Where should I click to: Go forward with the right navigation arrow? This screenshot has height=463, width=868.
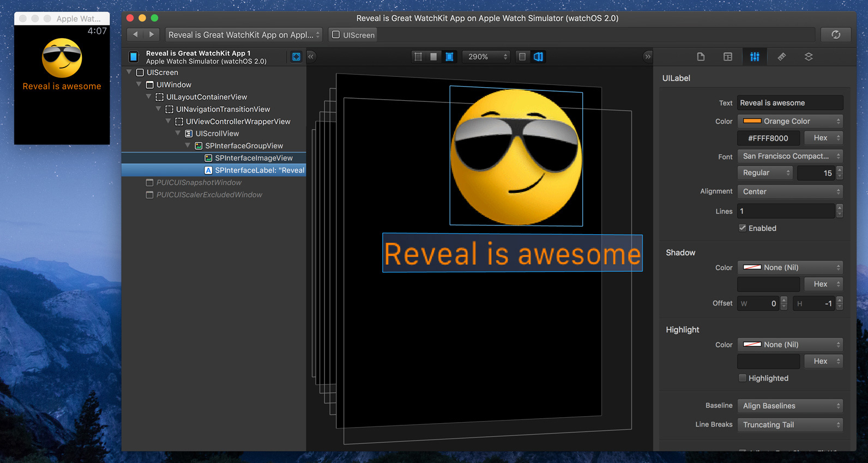[152, 35]
